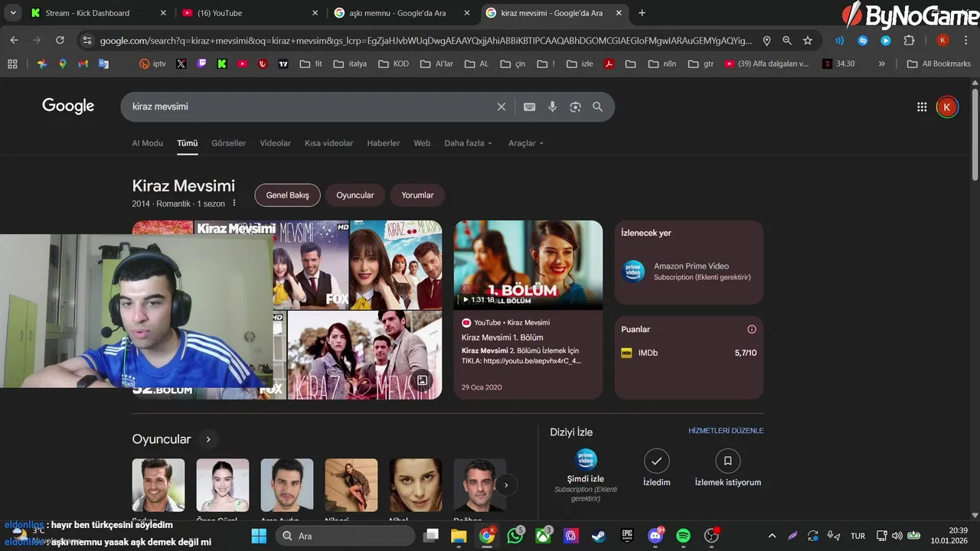
Task: Go back with the browser back arrow
Action: click(x=15, y=41)
